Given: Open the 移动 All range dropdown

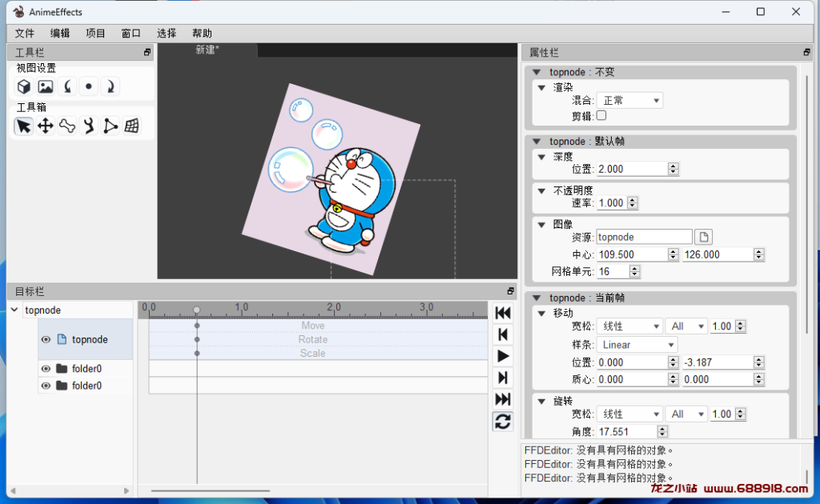Looking at the screenshot, I should pyautogui.click(x=686, y=326).
